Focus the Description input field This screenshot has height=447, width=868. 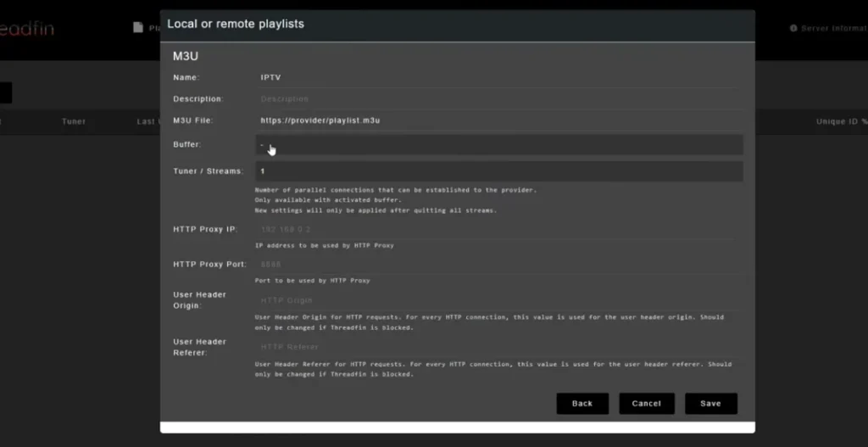tap(497, 98)
